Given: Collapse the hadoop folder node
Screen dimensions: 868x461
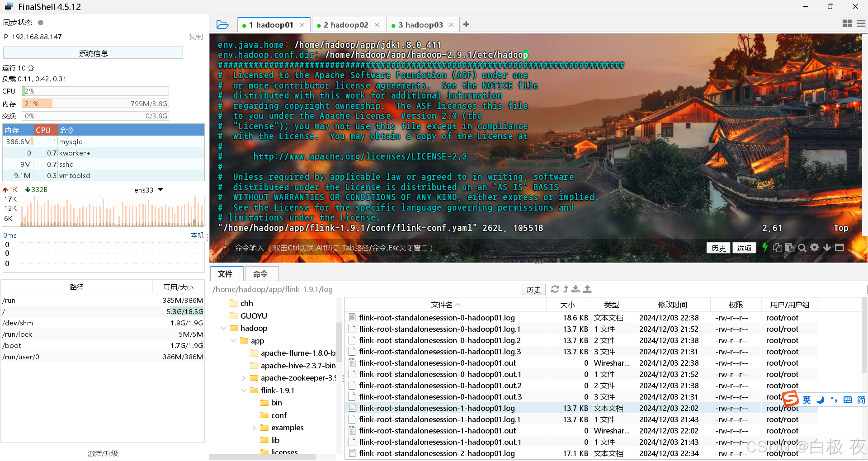Looking at the screenshot, I should click(x=223, y=328).
